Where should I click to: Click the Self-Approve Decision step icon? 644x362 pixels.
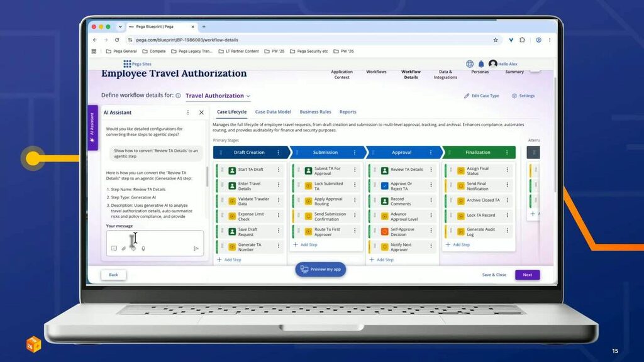[x=385, y=232]
